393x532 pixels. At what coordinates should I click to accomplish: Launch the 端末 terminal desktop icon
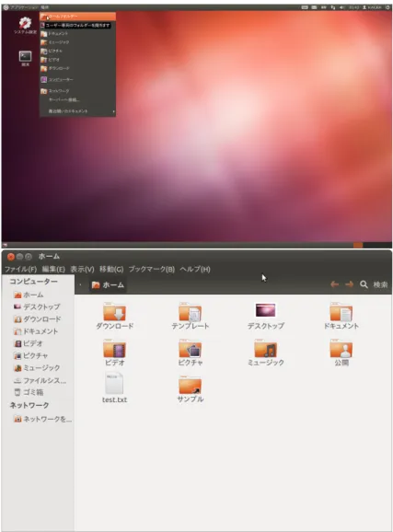point(25,58)
